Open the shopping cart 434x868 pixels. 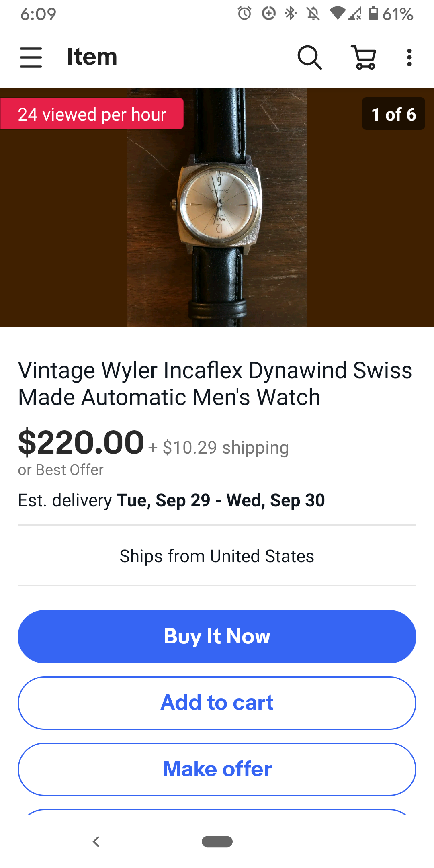click(364, 57)
